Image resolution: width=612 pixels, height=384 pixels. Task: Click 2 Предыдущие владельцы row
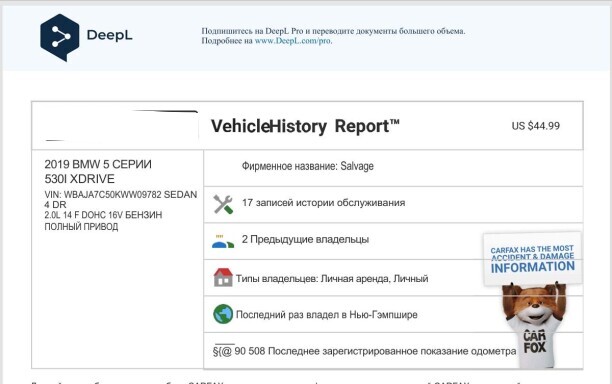click(393, 241)
